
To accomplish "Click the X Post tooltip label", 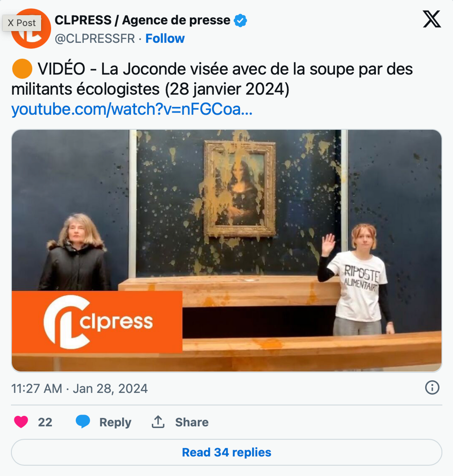I will coord(22,23).
